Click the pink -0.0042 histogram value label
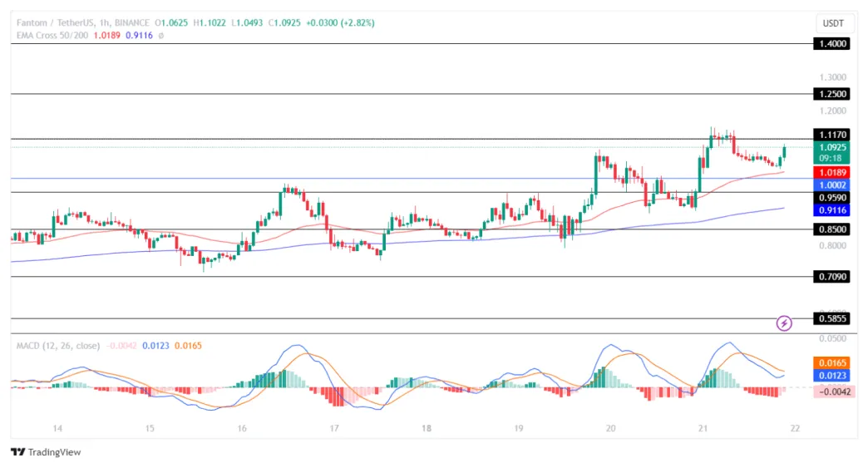The image size is (868, 468). (832, 390)
